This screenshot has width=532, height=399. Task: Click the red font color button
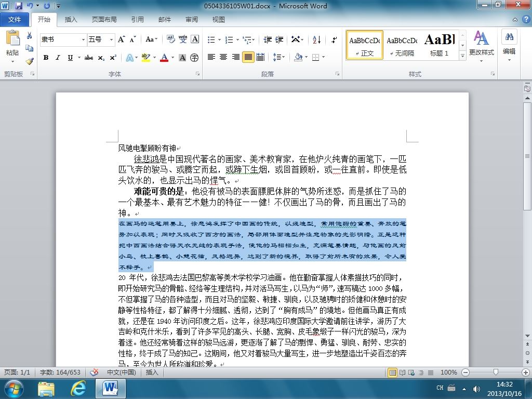click(x=164, y=58)
